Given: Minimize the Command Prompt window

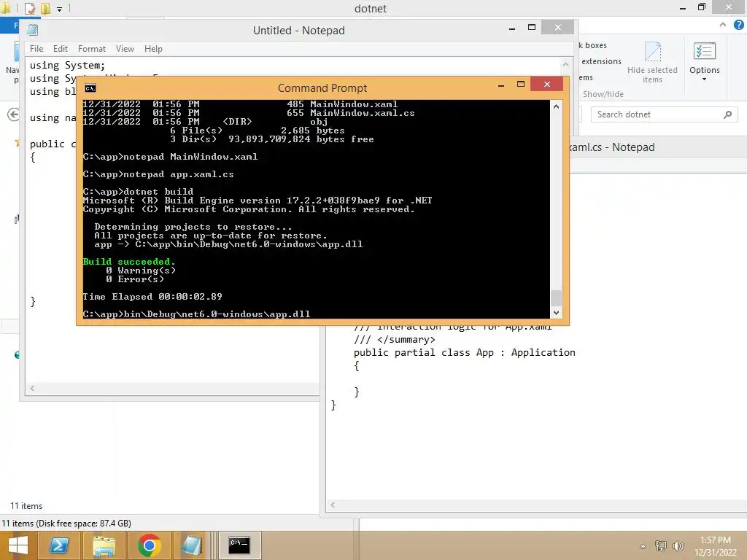Looking at the screenshot, I should coord(500,85).
